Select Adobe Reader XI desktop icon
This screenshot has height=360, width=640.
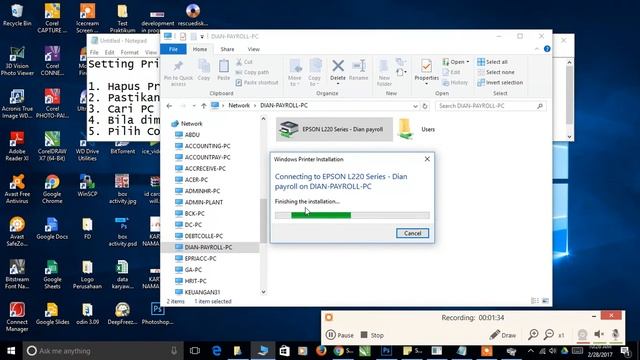point(17,146)
